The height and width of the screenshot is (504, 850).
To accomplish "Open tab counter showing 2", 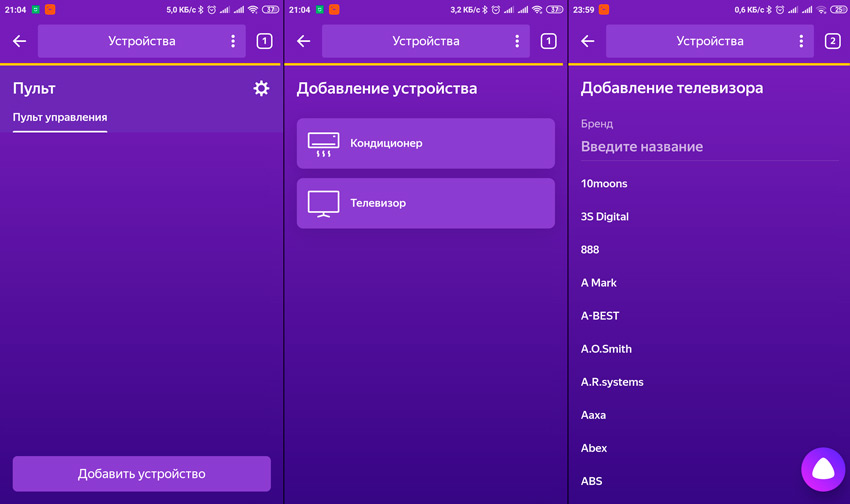I will click(833, 41).
